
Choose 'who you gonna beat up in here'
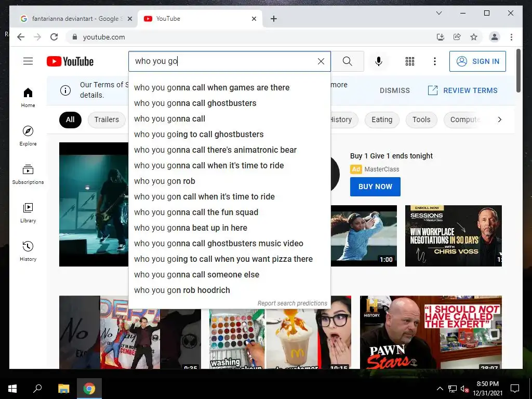click(x=230, y=228)
